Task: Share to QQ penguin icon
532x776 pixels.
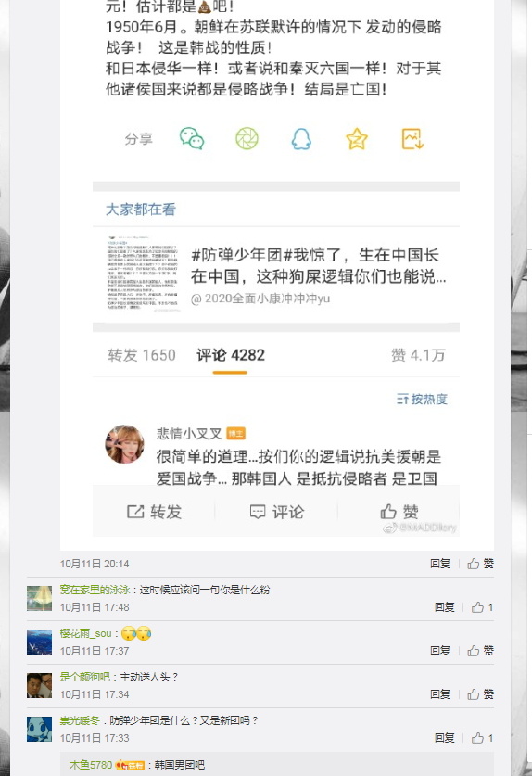Action: coord(301,138)
